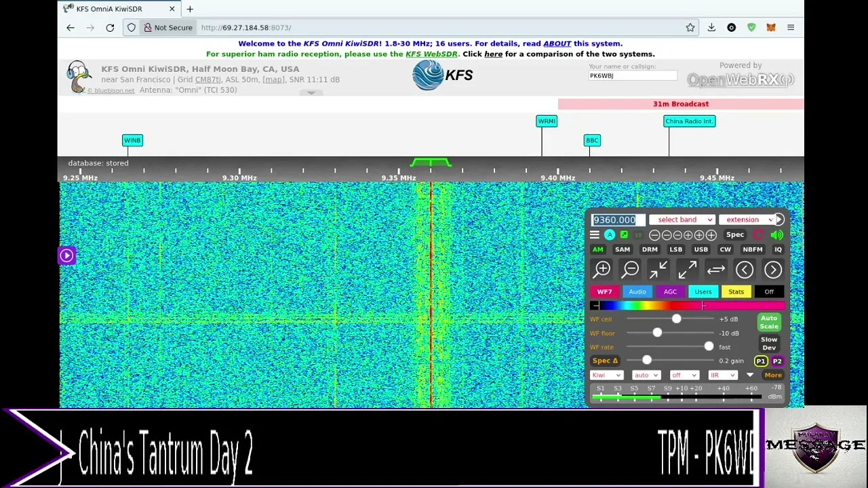Toggle the Spec spectrum display
This screenshot has height=488, width=868.
[734, 235]
